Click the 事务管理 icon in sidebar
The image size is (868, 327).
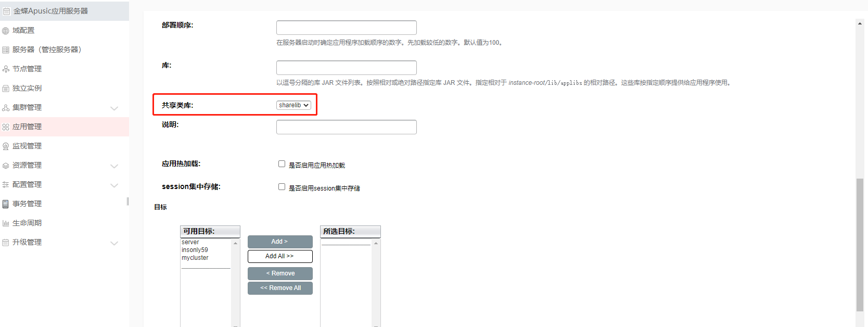(6, 204)
